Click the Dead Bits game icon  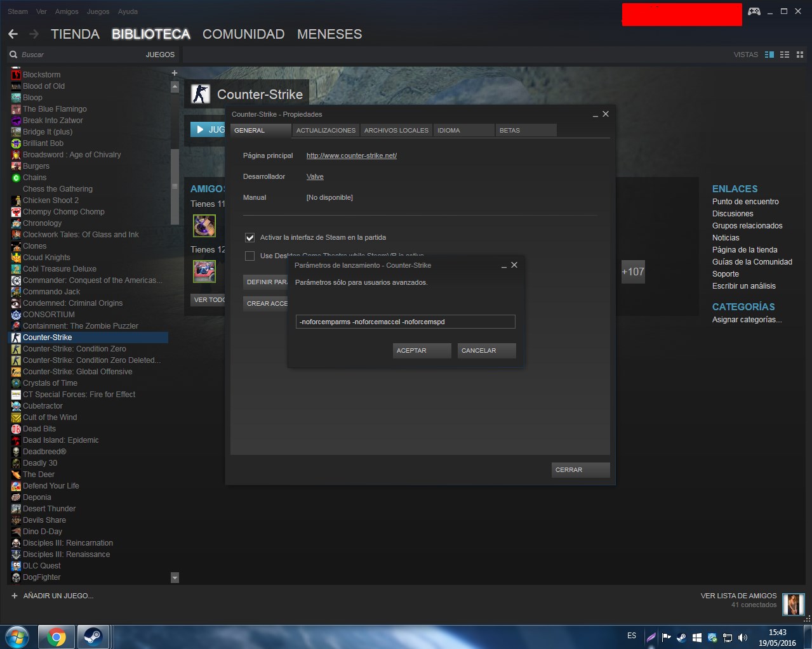tap(17, 429)
